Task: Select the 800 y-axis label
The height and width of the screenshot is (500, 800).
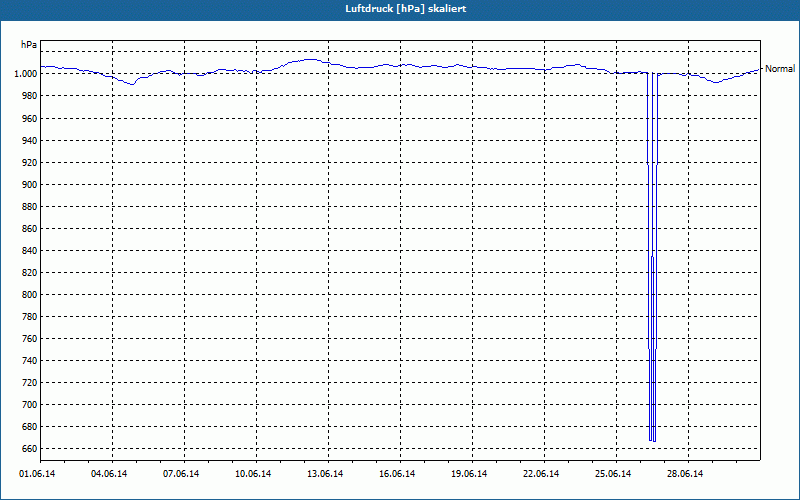Action: (29, 294)
